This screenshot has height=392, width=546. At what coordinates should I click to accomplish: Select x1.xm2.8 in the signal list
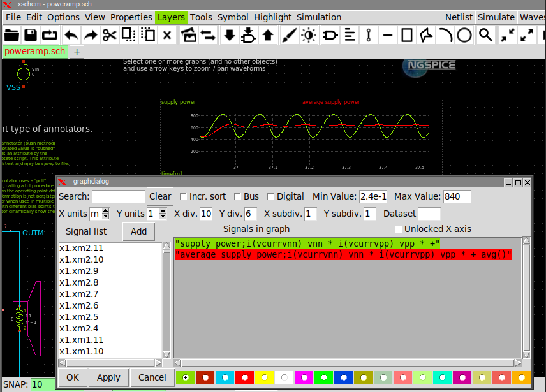point(78,282)
